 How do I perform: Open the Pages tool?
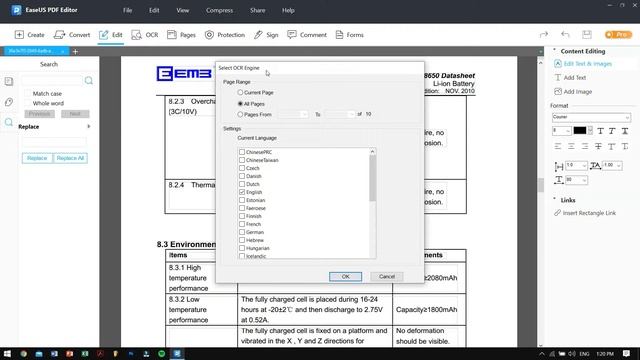[182, 35]
